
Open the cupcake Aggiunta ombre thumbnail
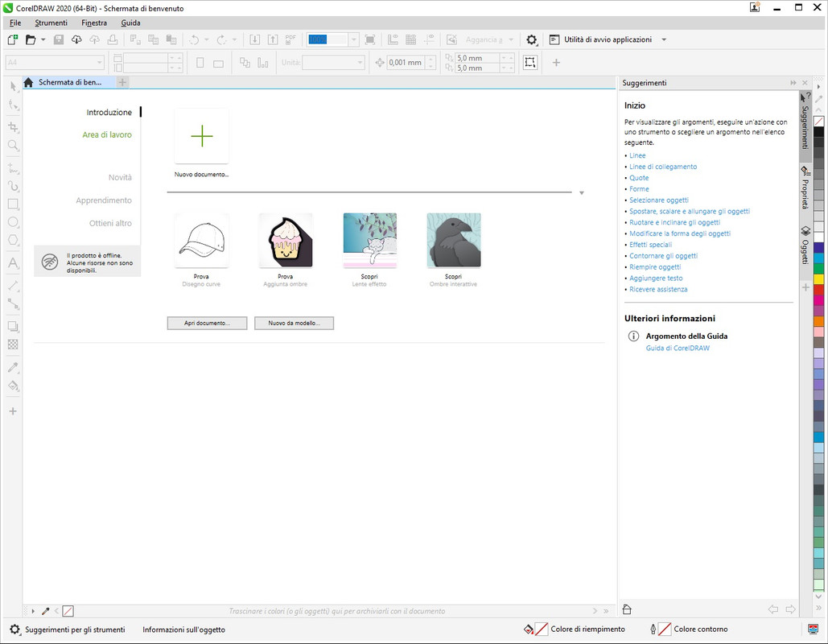click(x=286, y=241)
